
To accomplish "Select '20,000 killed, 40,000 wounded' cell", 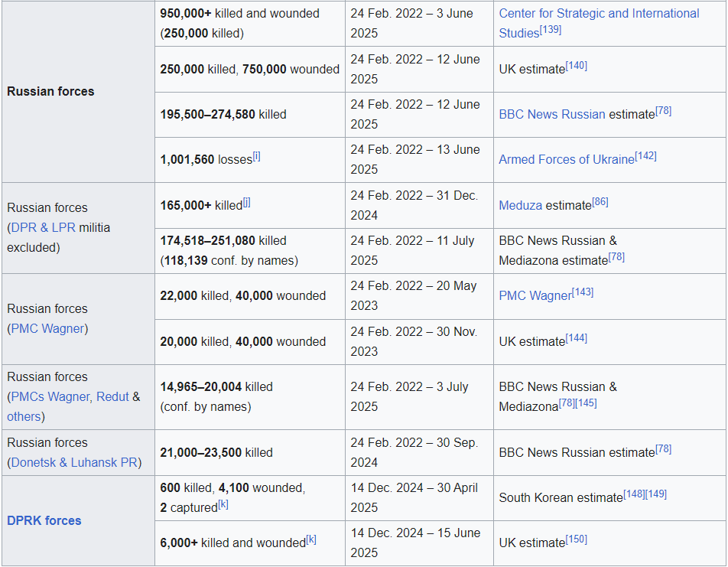I will point(250,341).
